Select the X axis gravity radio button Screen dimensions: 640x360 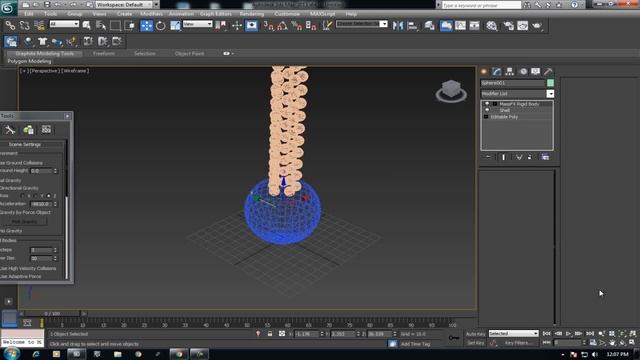coord(22,196)
